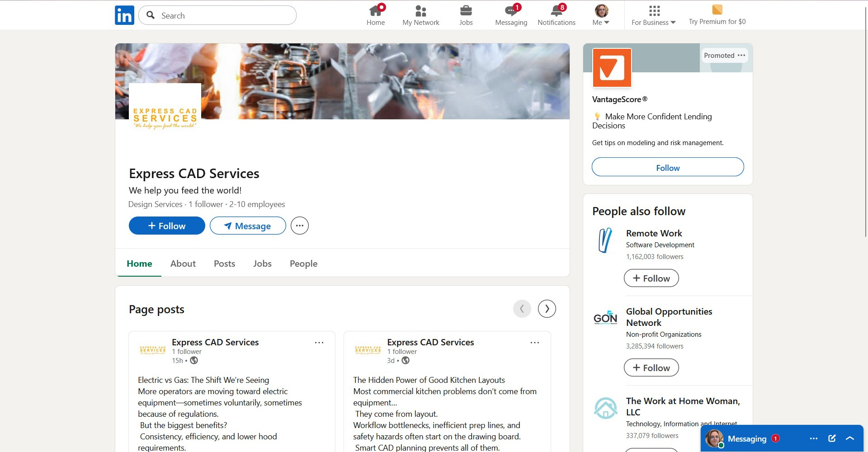Open Messaging in the top navigation
Image resolution: width=868 pixels, height=452 pixels.
(511, 15)
